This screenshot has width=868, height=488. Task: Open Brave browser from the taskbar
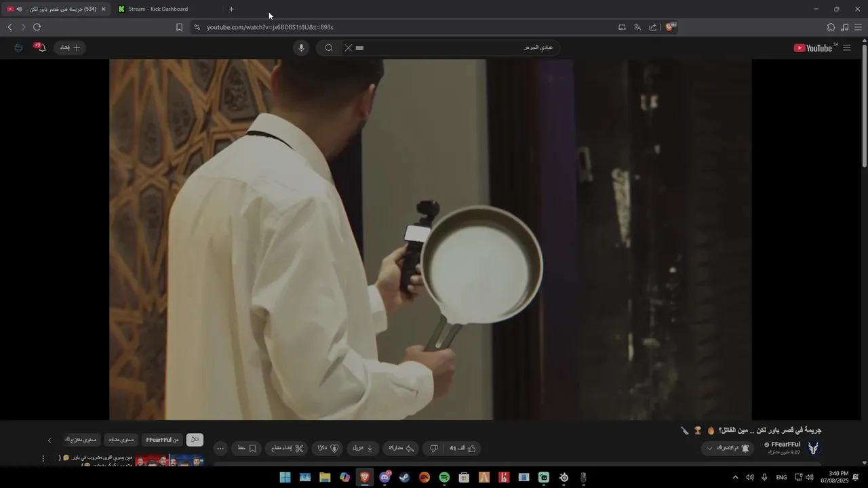tap(365, 477)
